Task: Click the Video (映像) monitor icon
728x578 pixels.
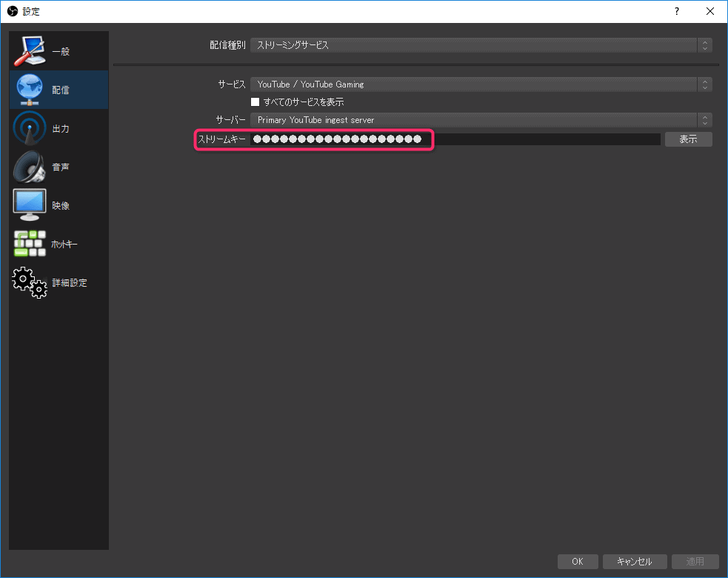Action: point(30,205)
